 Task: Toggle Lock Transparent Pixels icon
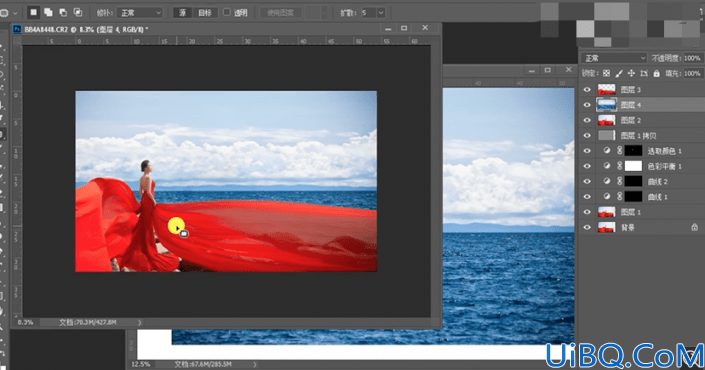point(607,73)
